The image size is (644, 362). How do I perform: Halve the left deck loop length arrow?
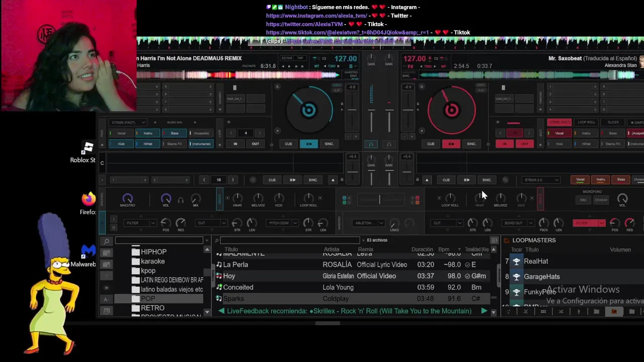point(231,133)
